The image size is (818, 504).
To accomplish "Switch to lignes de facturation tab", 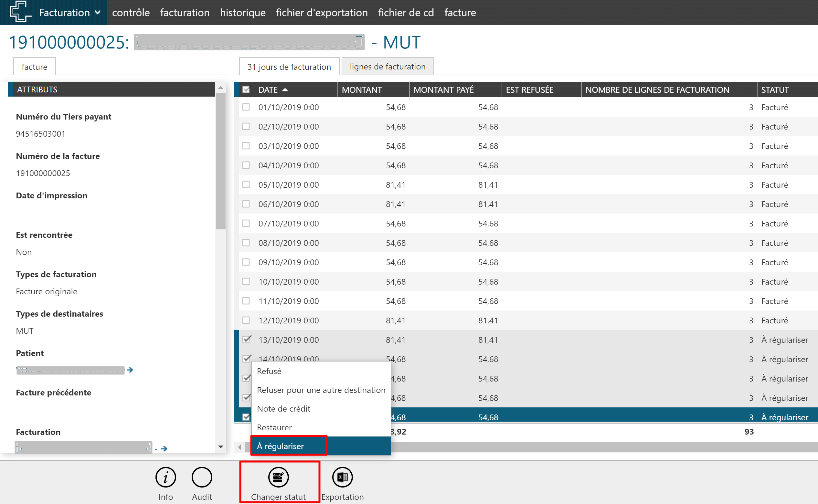I will point(388,67).
